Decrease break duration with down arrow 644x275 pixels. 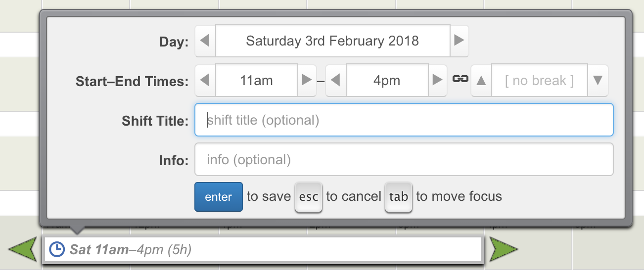(x=598, y=80)
